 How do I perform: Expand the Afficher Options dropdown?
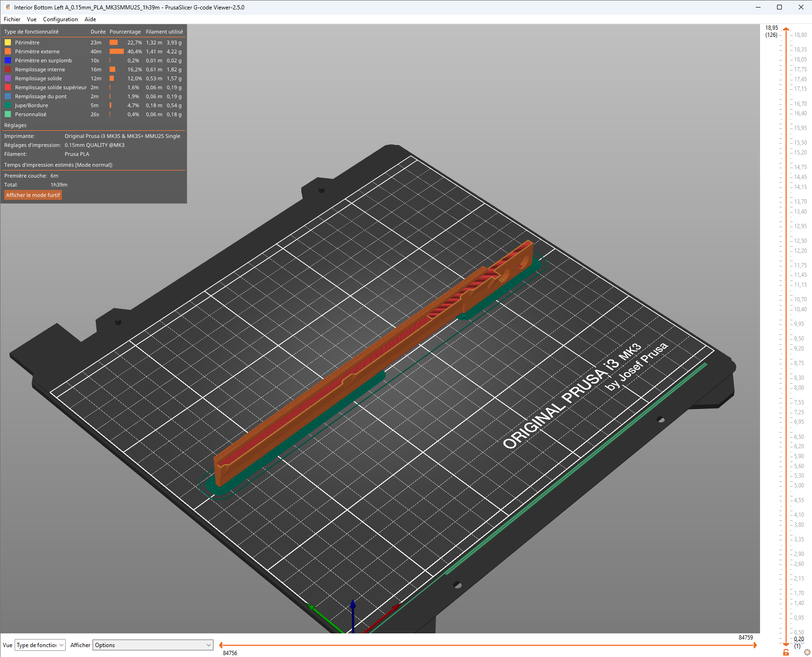click(x=153, y=645)
